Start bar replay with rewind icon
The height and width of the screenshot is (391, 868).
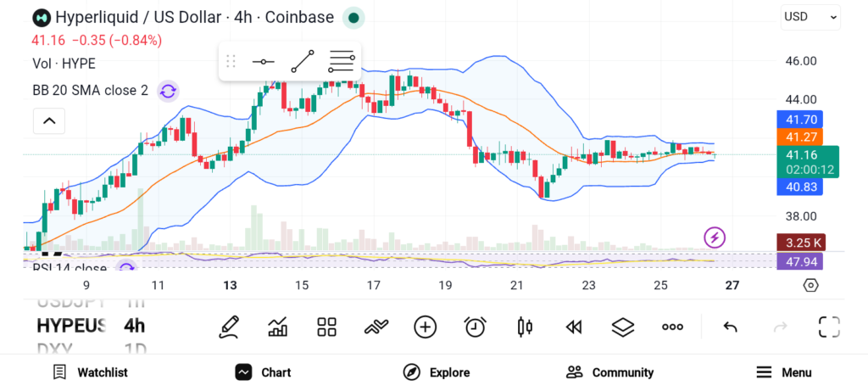pyautogui.click(x=574, y=327)
